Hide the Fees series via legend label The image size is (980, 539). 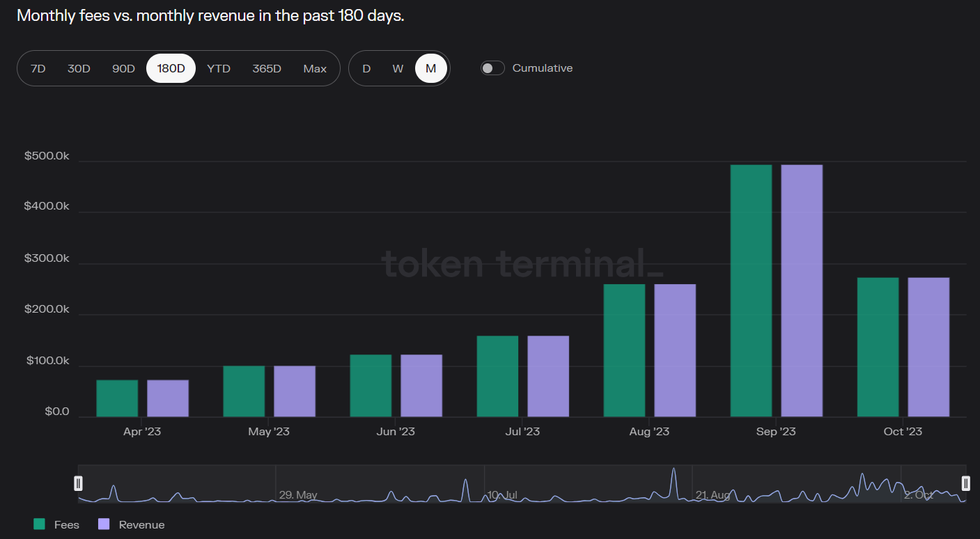click(x=67, y=524)
